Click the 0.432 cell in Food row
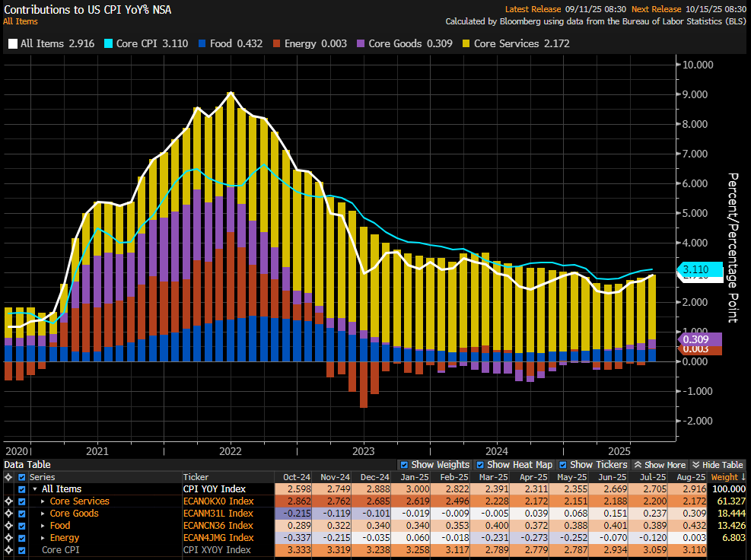This screenshot has width=751, height=560. (x=689, y=526)
